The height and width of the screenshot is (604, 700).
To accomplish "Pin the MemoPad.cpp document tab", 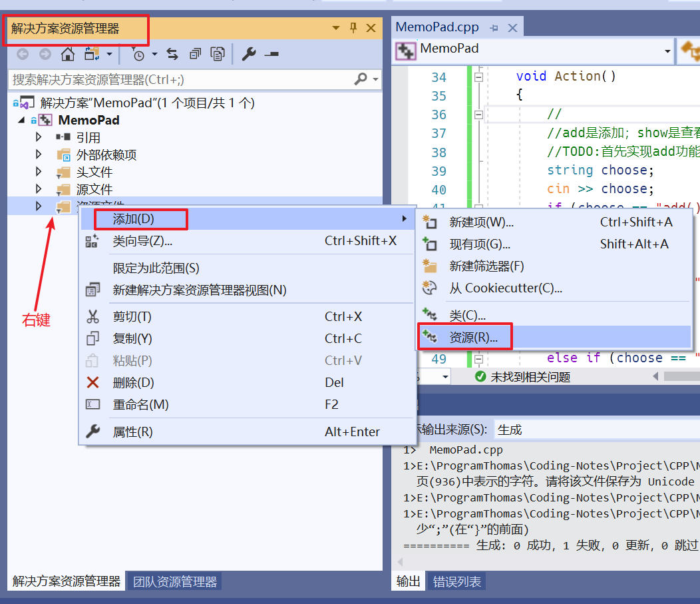I will click(493, 29).
